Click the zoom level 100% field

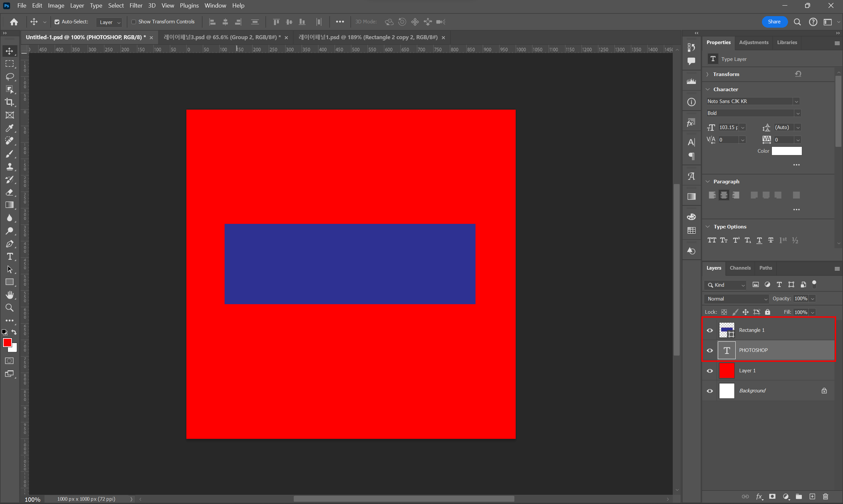click(33, 499)
